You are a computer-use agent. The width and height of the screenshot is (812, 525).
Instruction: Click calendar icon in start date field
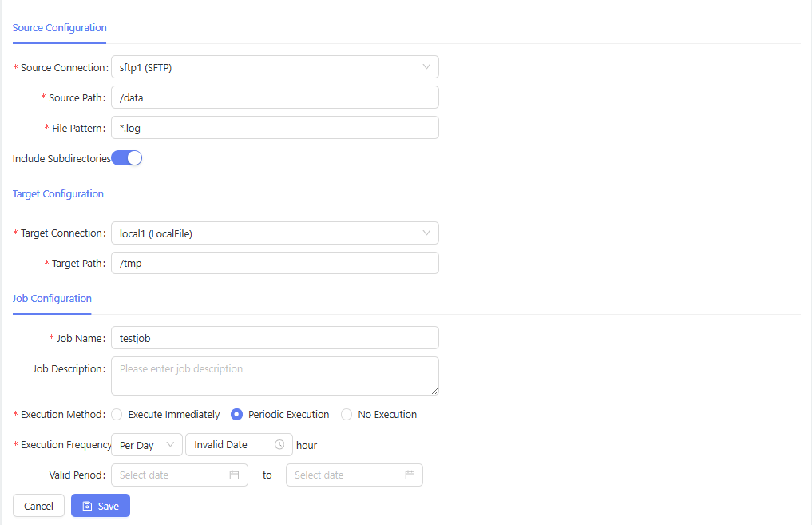(234, 475)
